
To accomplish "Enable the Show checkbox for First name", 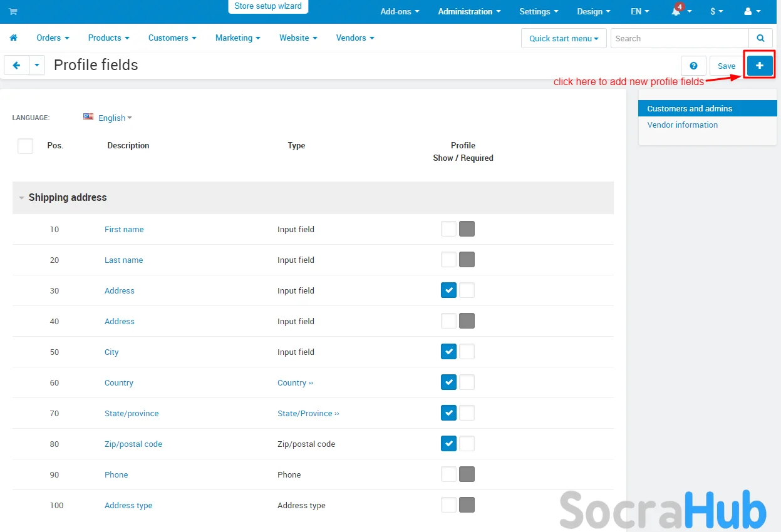I will click(448, 229).
